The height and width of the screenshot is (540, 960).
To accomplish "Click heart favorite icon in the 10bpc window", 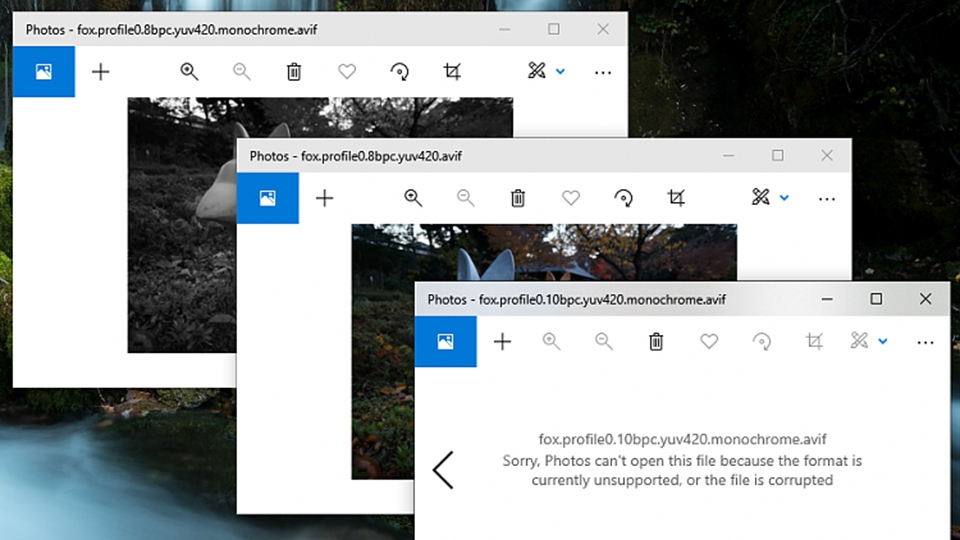I will pos(709,341).
